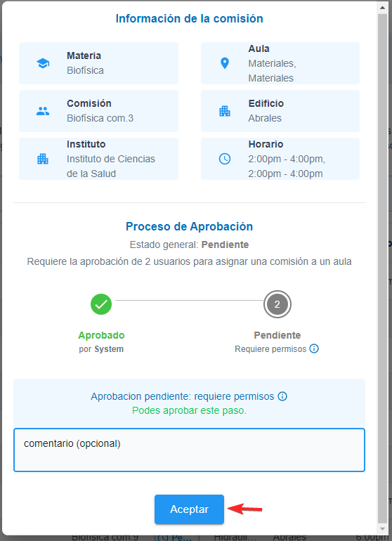This screenshot has width=392, height=541.
Task: Click the scrollbar down arrow
Action: click(x=382, y=529)
